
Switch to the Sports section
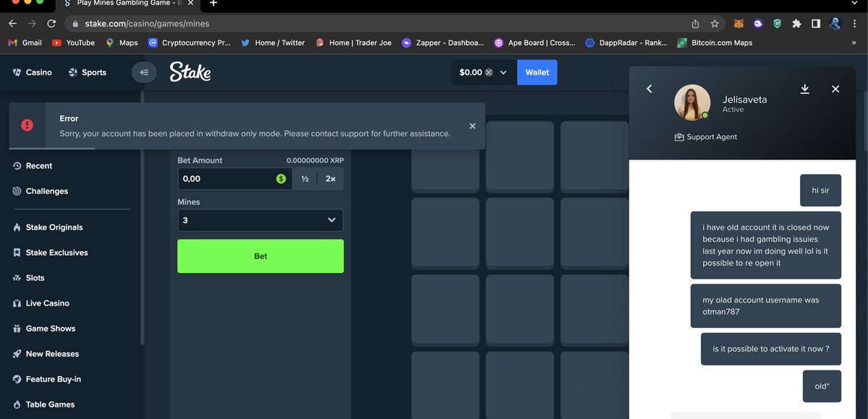click(87, 72)
